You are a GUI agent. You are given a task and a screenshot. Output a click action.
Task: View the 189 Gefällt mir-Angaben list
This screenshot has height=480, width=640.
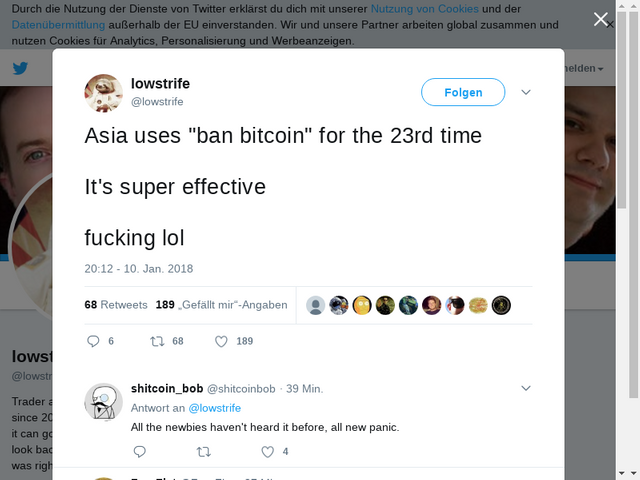click(222, 305)
